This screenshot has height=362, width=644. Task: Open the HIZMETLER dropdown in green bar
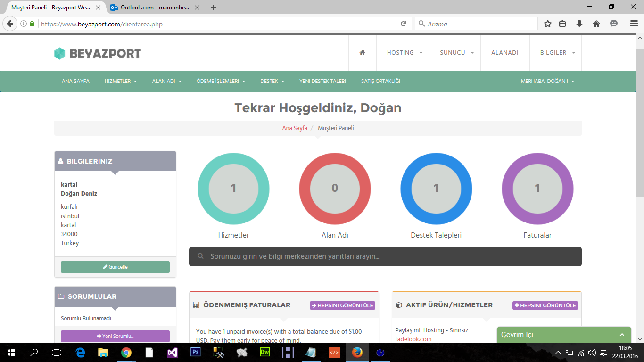121,81
